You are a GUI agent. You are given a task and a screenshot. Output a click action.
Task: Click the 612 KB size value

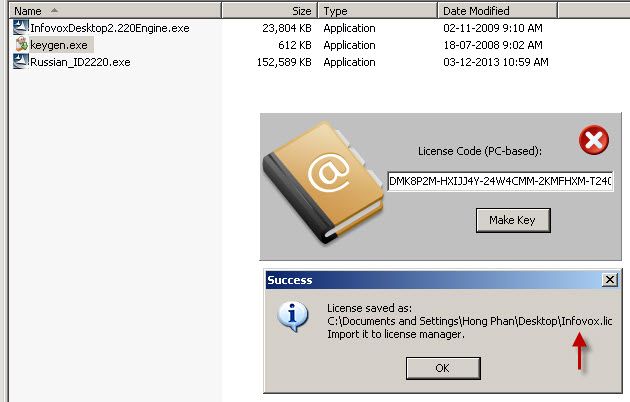295,45
